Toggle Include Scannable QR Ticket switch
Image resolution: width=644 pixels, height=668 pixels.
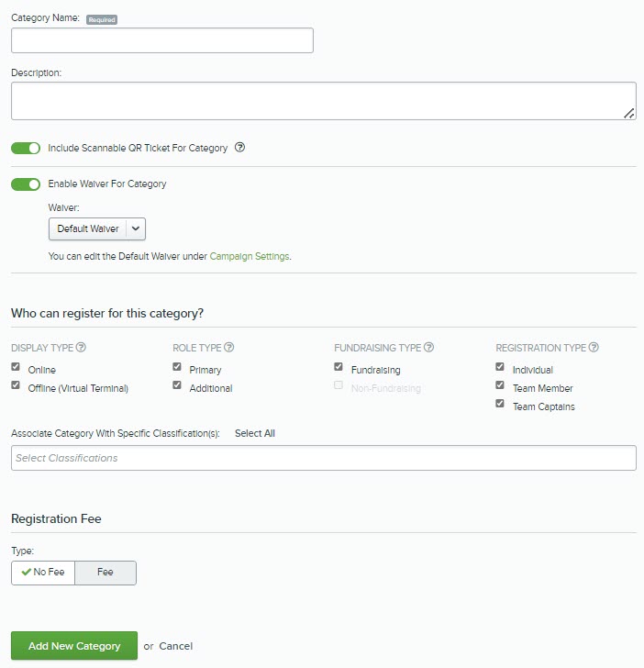point(26,148)
